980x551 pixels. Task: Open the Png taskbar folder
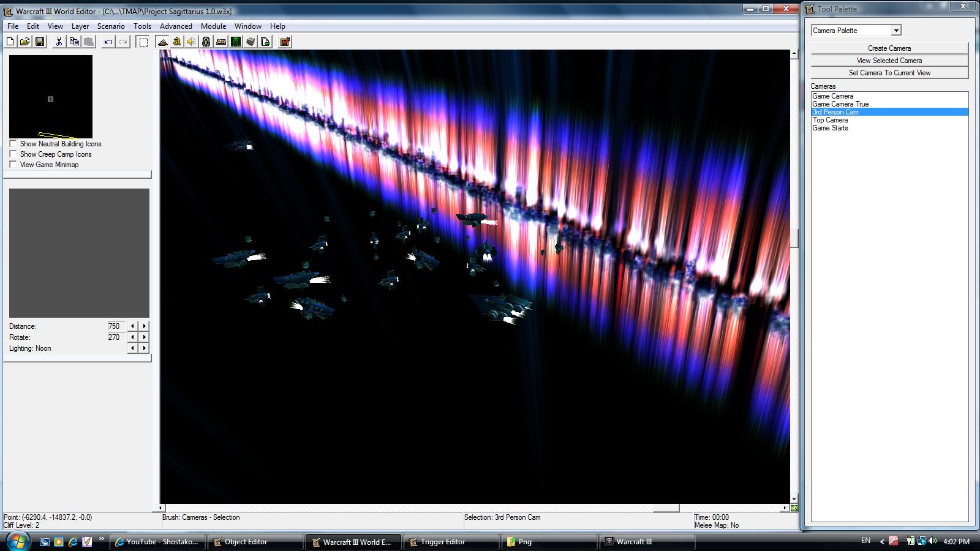(x=549, y=542)
